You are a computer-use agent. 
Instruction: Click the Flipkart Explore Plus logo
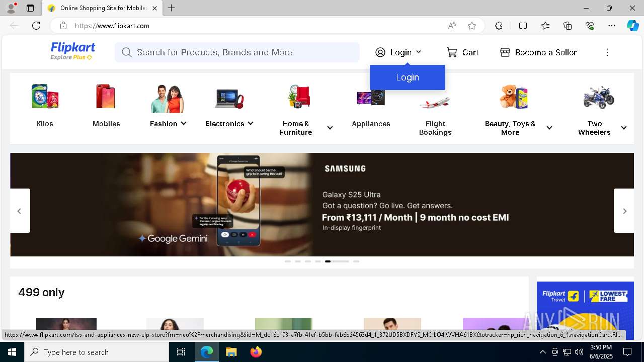point(72,51)
